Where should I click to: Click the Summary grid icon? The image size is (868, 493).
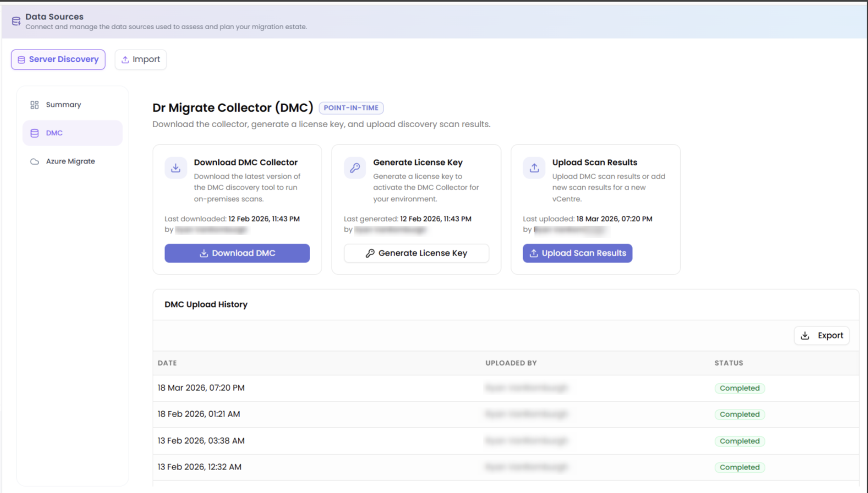34,105
